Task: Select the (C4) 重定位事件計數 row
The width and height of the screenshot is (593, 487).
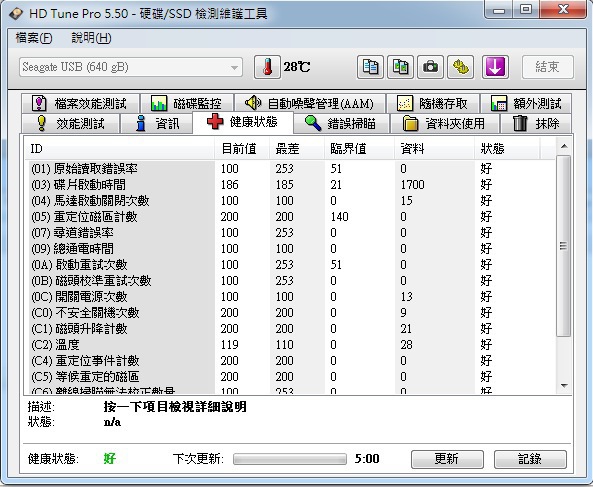Action: click(x=291, y=361)
